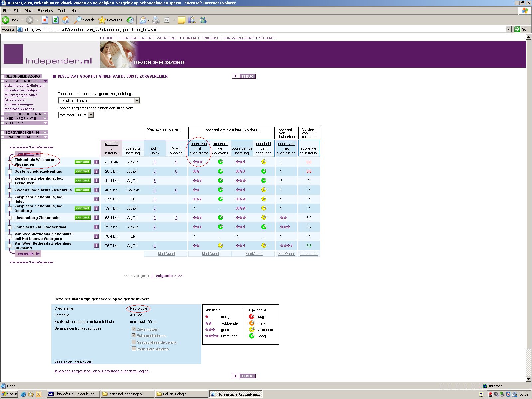Screen dimensions: 532x399
Task: Click VACATURES in top navigation
Action: [x=167, y=38]
